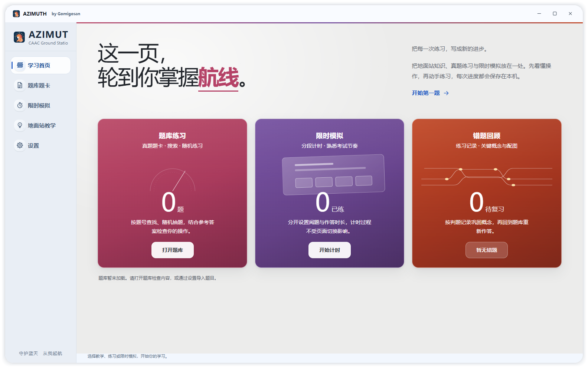Click the 'by Gomigosan' title bar text

tap(66, 14)
